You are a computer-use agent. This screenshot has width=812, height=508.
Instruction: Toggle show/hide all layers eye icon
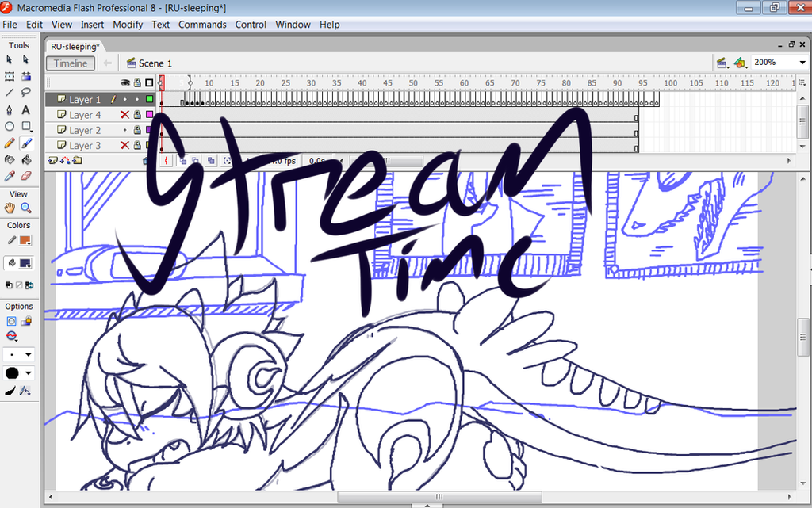[124, 82]
